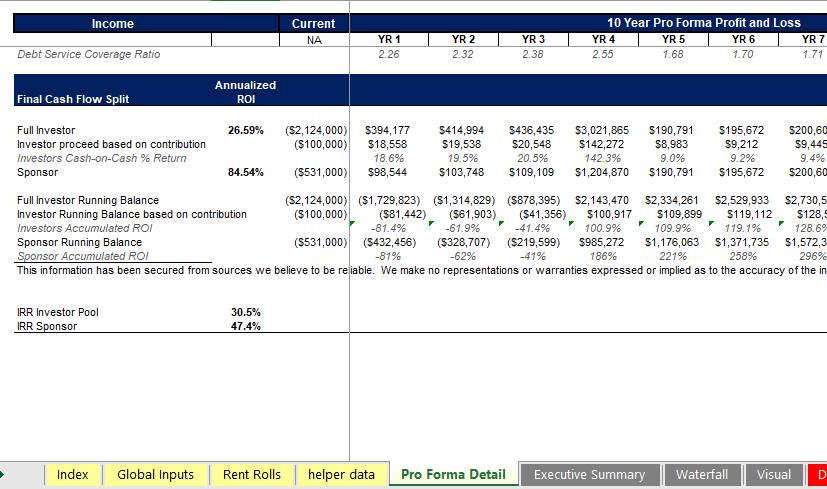Select the $394,177 Full Investor cell

click(x=387, y=130)
